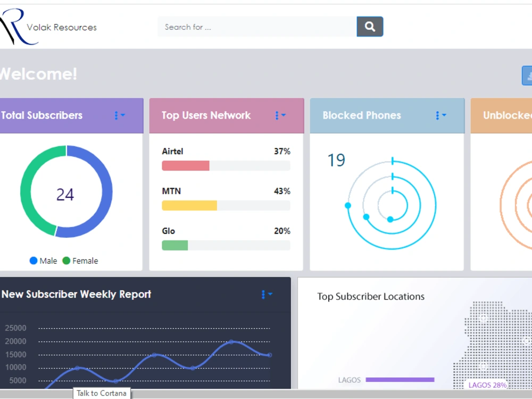Click the Airtel red progress bar
Viewport: 532px width, 399px height.
pos(186,165)
